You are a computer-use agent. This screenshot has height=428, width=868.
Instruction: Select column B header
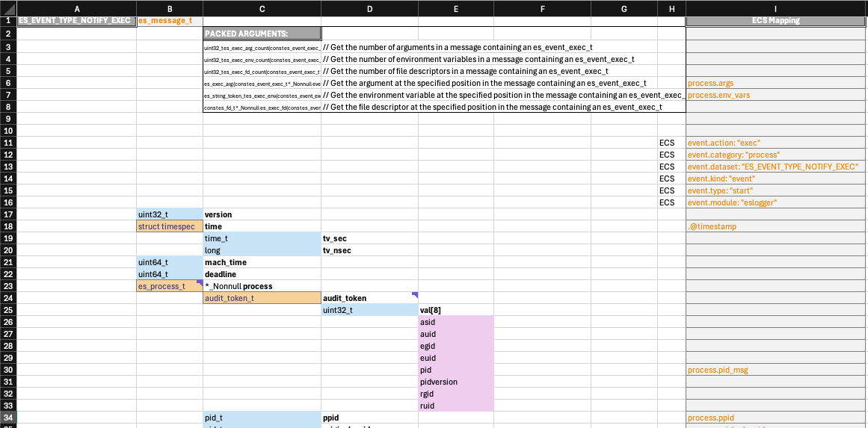click(x=170, y=8)
